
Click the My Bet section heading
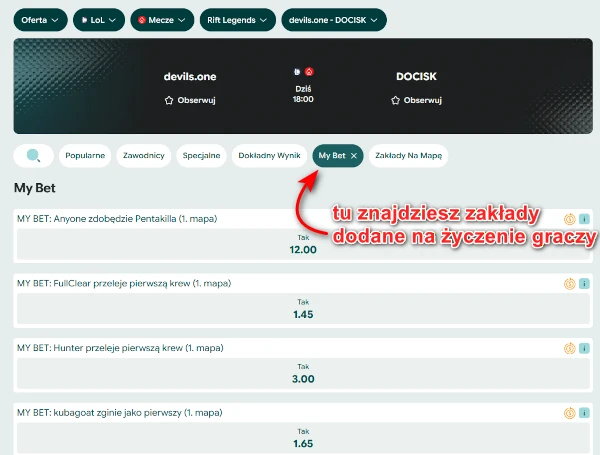pos(35,188)
